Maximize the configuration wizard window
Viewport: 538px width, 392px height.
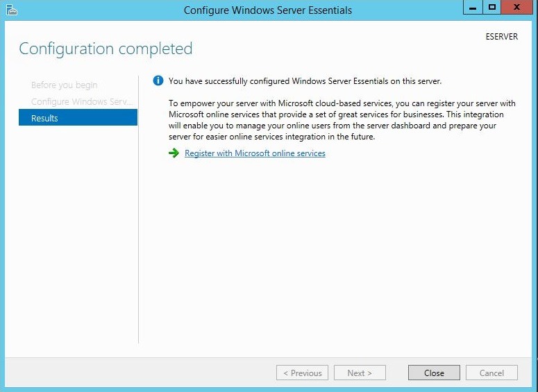pyautogui.click(x=492, y=8)
